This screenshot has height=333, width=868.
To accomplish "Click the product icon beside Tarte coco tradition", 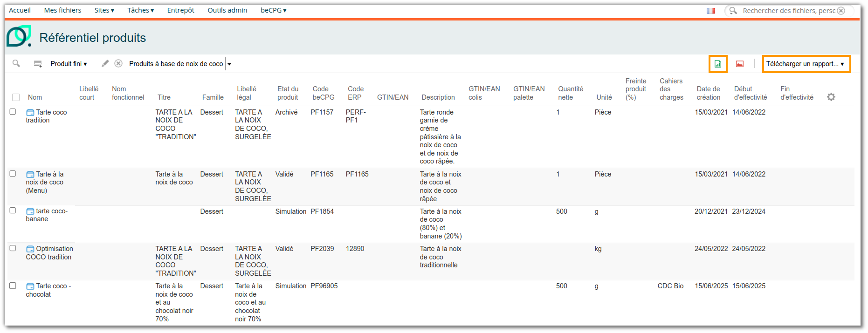I will pos(30,112).
